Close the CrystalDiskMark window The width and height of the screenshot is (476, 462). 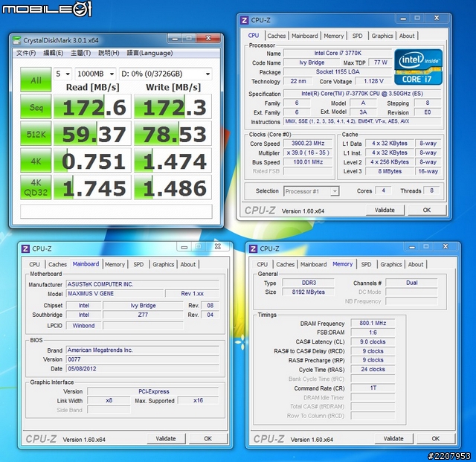pos(208,38)
